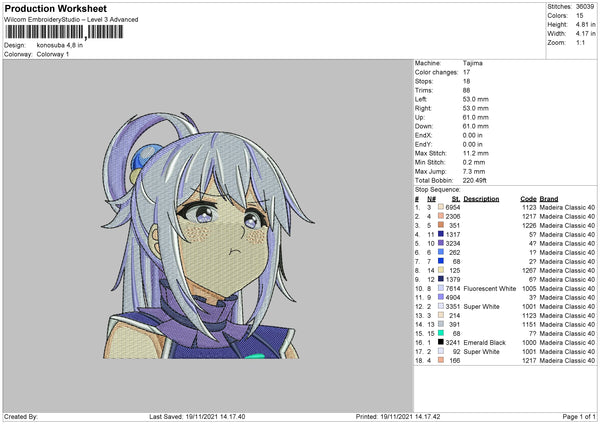Pick the dark blue swatch beside 1317

click(441, 234)
